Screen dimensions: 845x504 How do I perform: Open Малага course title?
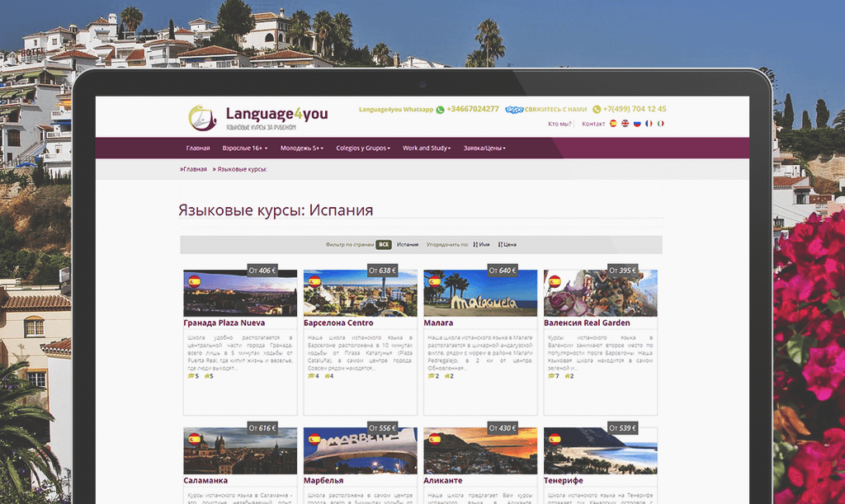pyautogui.click(x=438, y=323)
